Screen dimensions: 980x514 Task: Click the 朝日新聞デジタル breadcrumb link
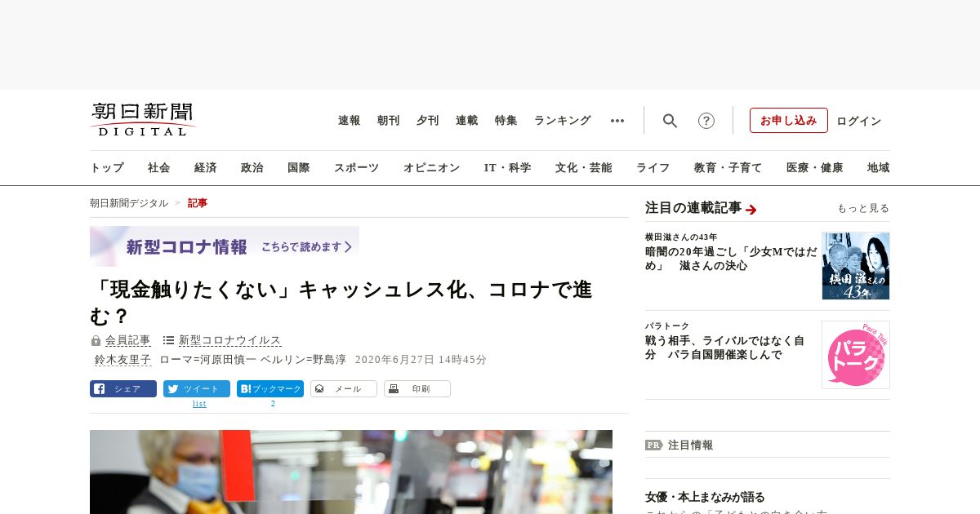point(129,203)
